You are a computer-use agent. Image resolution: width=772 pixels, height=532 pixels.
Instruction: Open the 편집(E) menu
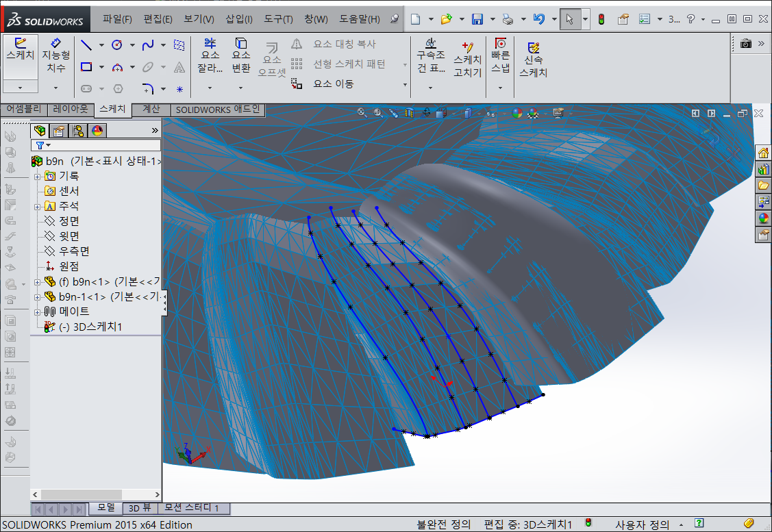(158, 19)
